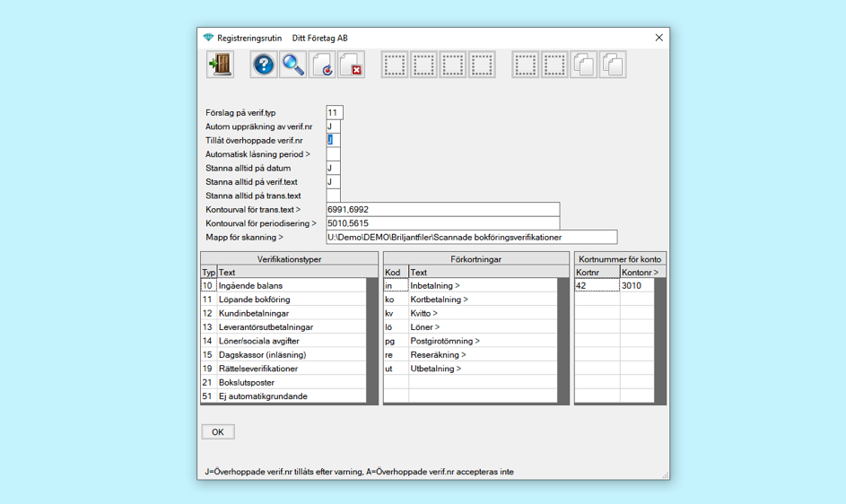Select the row 'Löpande bokföring'
The height and width of the screenshot is (504, 846).
point(283,300)
